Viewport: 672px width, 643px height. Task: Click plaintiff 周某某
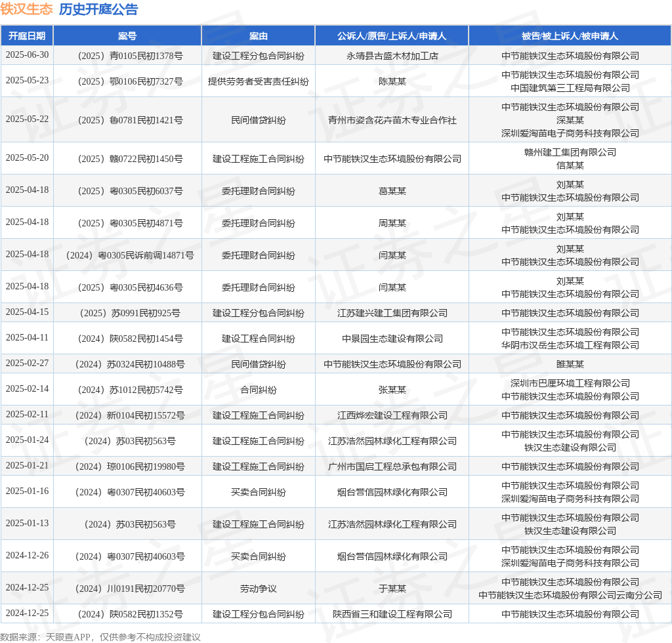(392, 223)
